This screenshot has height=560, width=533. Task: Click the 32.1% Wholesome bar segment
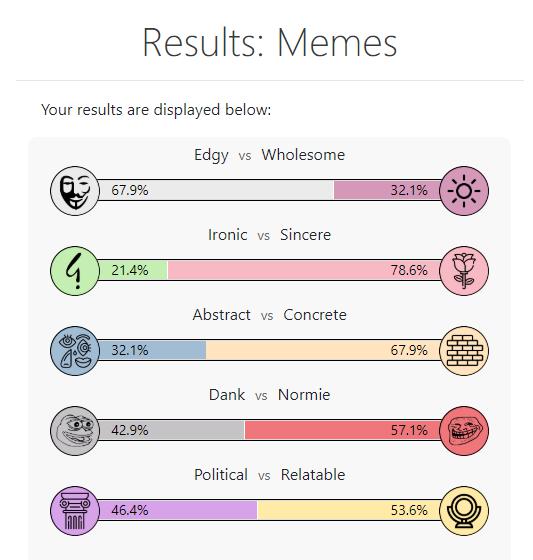387,190
